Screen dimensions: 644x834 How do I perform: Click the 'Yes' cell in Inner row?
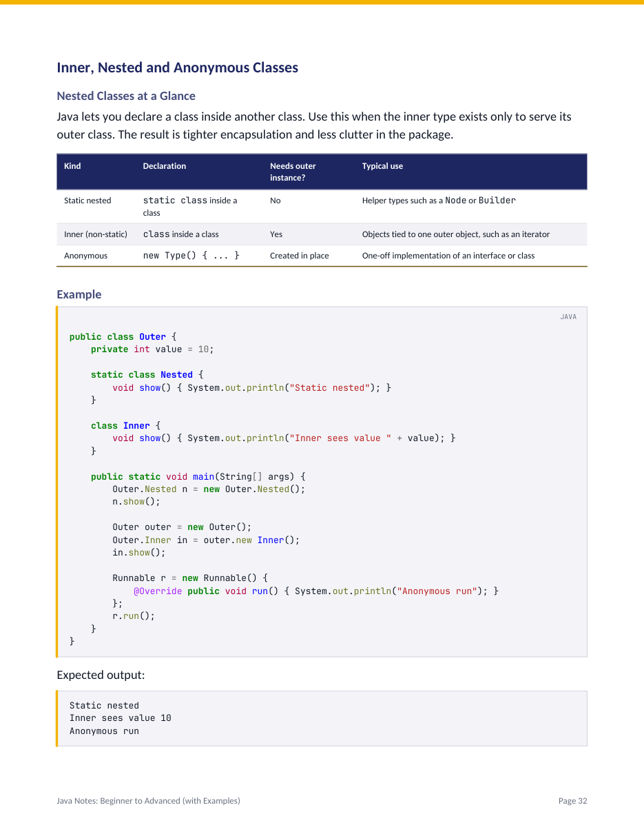(x=276, y=234)
